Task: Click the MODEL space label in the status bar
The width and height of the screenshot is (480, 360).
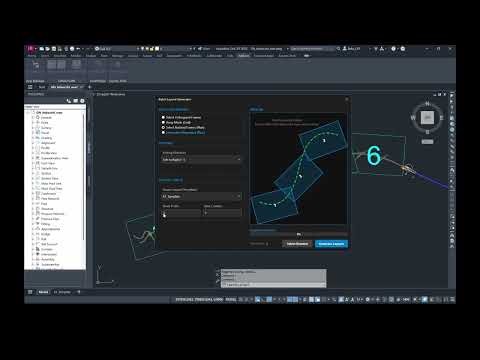Action: (x=231, y=300)
